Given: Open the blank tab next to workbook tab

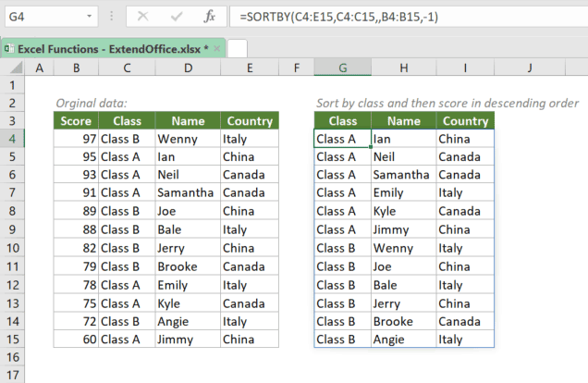Looking at the screenshot, I should 238,48.
